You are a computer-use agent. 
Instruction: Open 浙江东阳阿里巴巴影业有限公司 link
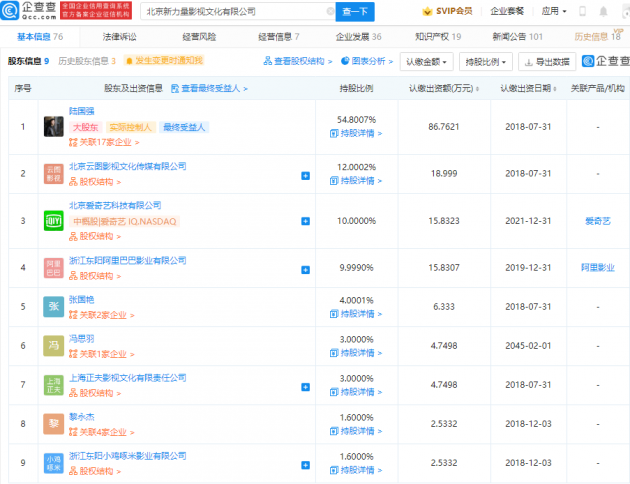coord(127,260)
